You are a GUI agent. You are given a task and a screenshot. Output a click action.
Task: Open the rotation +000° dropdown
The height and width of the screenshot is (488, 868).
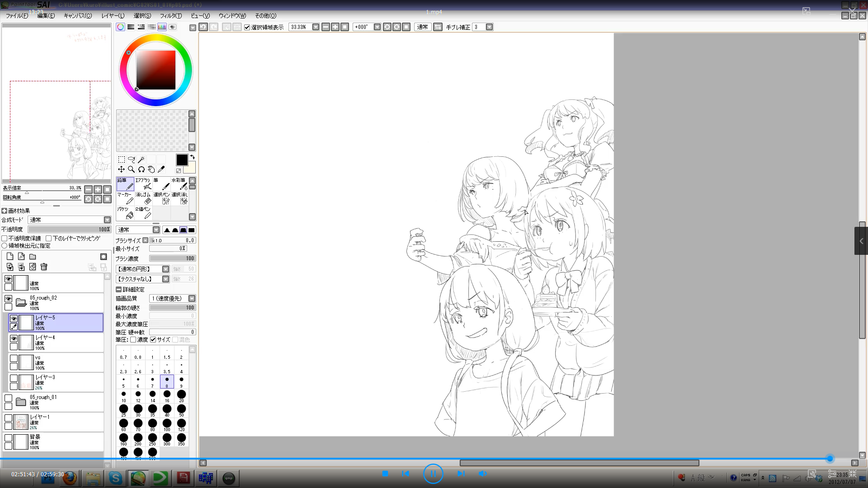pyautogui.click(x=377, y=27)
